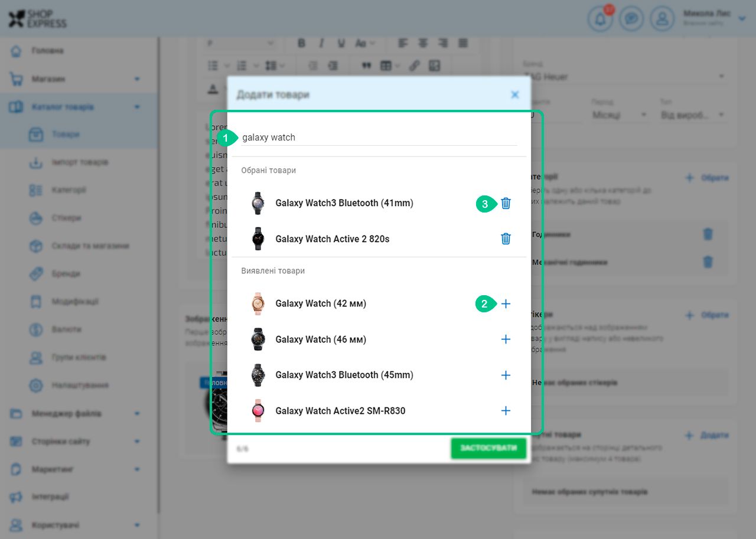
Task: Open the Aa font size dropdown
Action: pyautogui.click(x=364, y=43)
